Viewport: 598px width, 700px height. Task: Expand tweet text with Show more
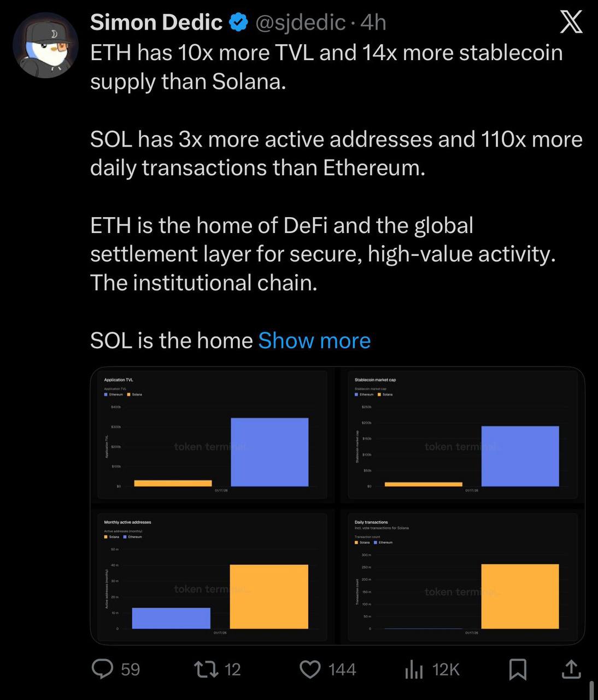pos(314,341)
